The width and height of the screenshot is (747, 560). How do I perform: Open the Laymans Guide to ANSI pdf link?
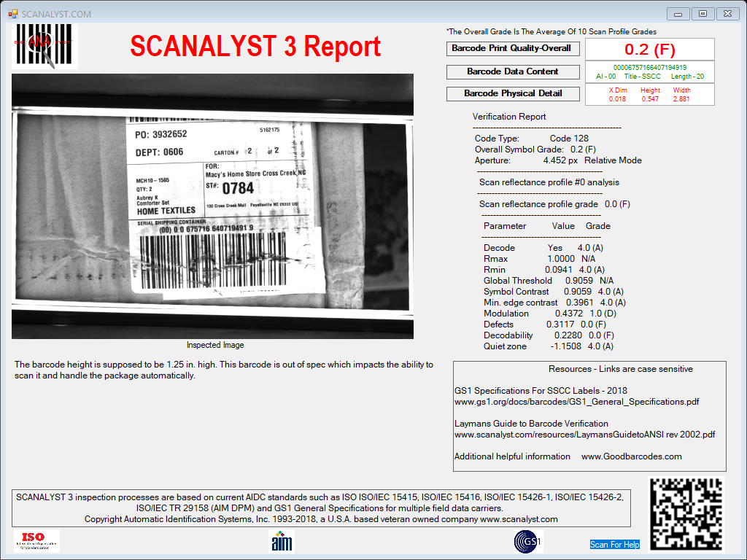tap(584, 435)
